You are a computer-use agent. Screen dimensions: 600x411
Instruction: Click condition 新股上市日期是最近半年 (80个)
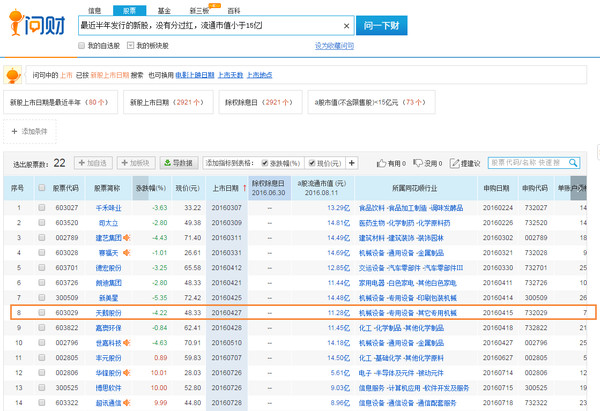pos(60,102)
